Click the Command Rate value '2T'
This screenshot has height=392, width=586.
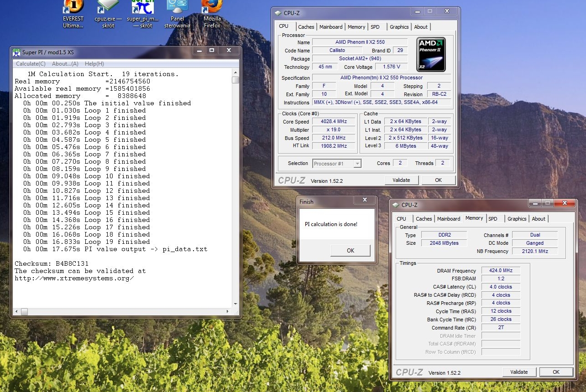[501, 327]
